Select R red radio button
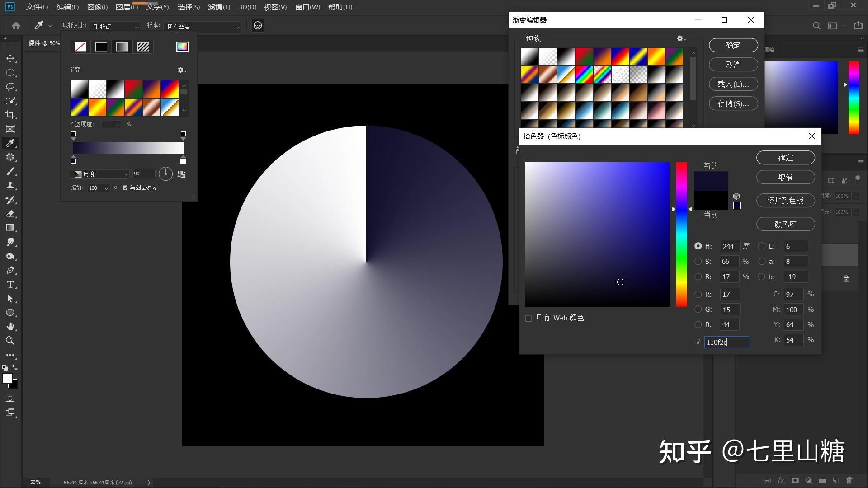This screenshot has width=868, height=488. [x=698, y=294]
